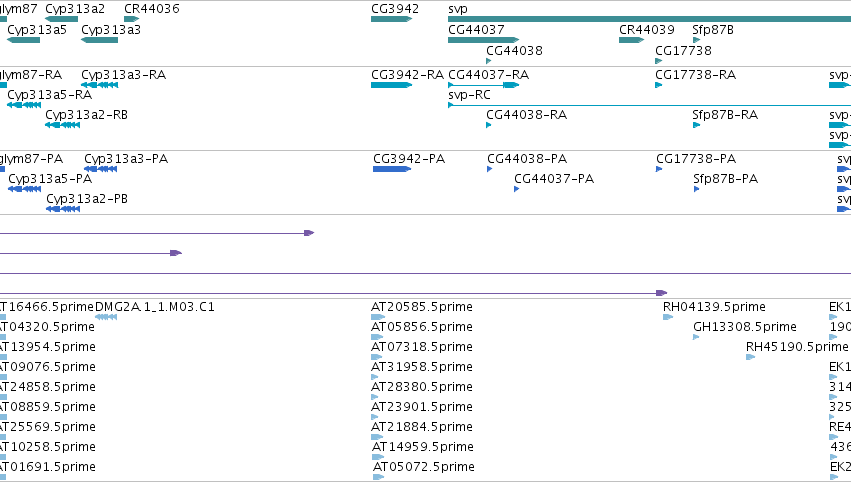Screen dimensions: 851x482
Task: Open the CG44037-PA protein feature
Action: (x=517, y=189)
